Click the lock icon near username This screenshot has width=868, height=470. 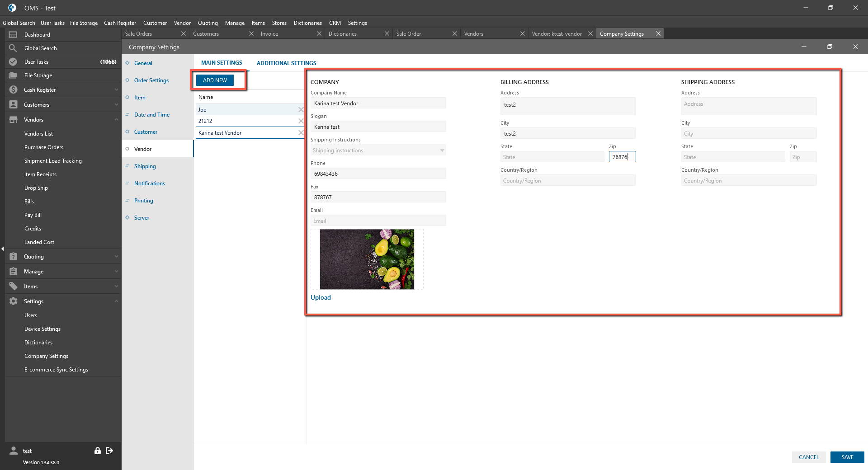(97, 451)
